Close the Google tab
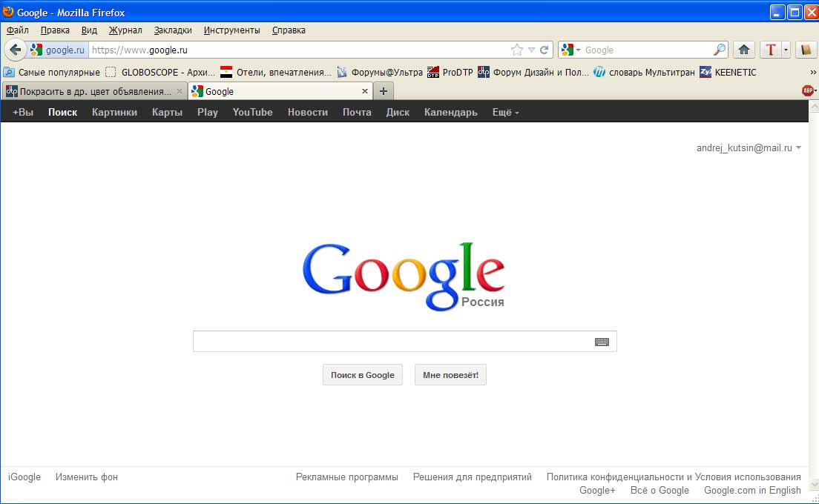The height and width of the screenshot is (504, 819). click(364, 91)
